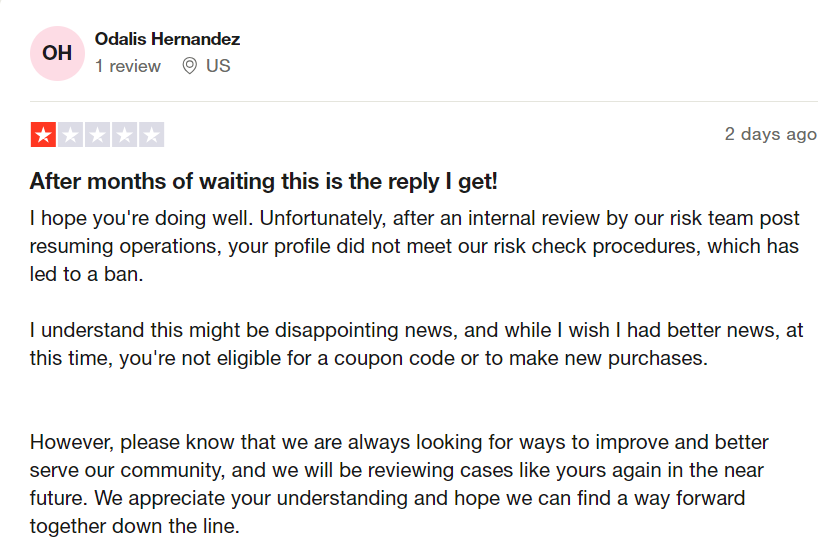This screenshot has height=546, width=830.
Task: Click the location pin icon
Action: (x=190, y=66)
